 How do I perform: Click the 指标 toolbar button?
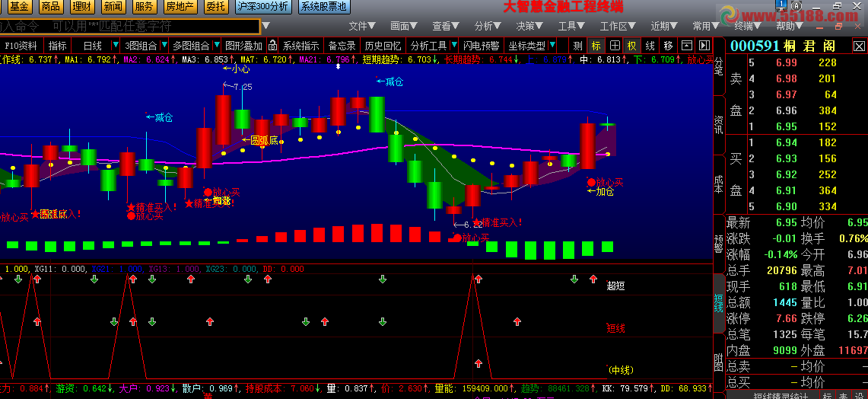pyautogui.click(x=57, y=46)
